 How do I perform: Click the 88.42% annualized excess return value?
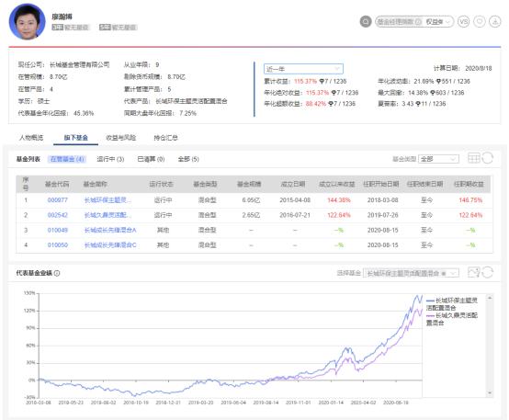pyautogui.click(x=316, y=104)
